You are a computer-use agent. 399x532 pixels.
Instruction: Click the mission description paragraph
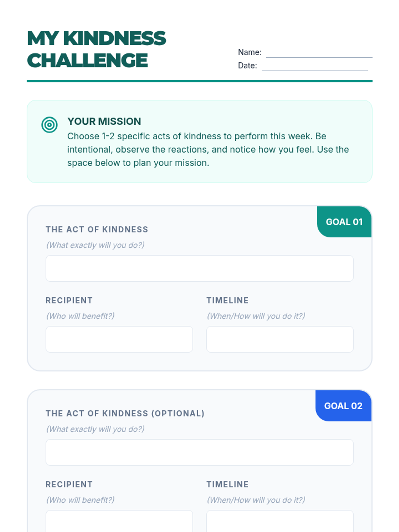(x=208, y=149)
